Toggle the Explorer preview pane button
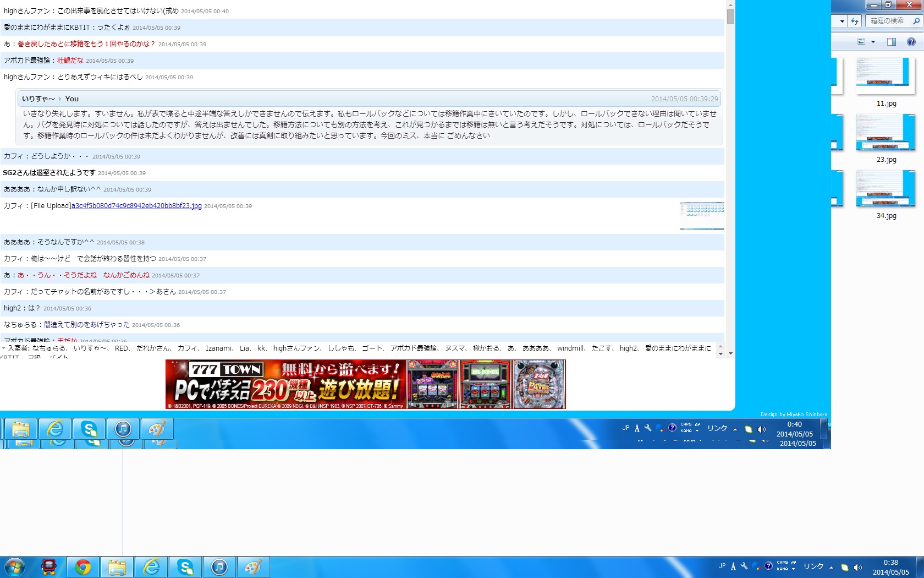The width and height of the screenshot is (924, 578). tap(892, 42)
